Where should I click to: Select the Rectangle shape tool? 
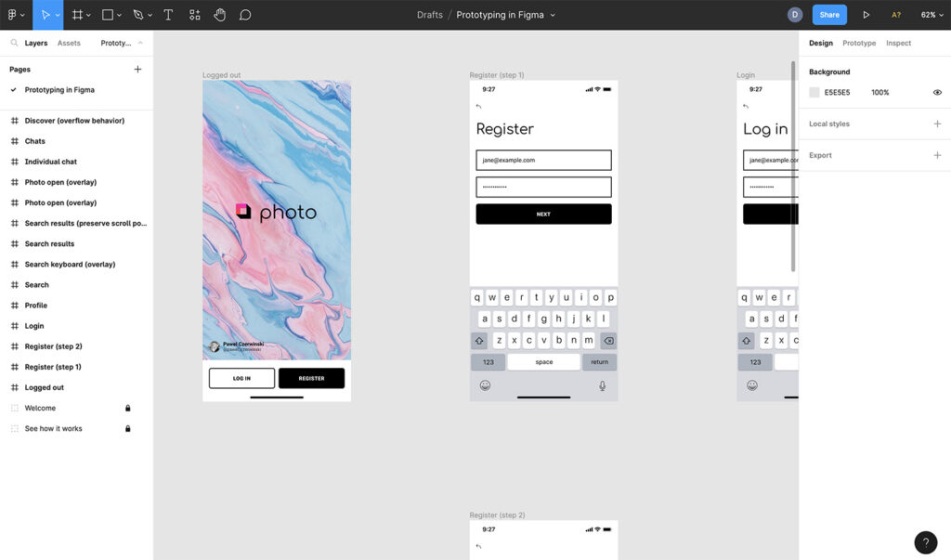click(x=108, y=15)
